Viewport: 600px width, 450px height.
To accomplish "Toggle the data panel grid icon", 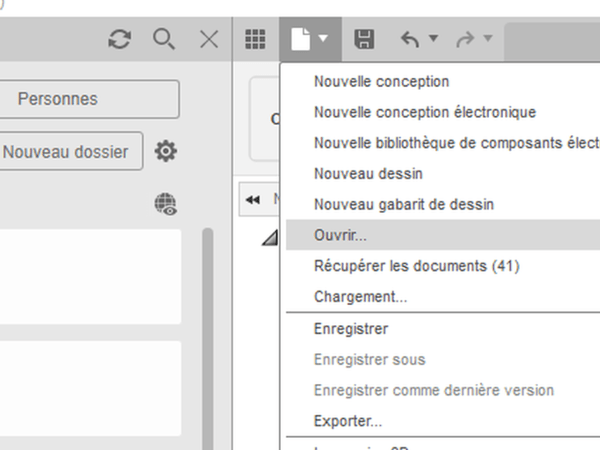I will pos(256,40).
